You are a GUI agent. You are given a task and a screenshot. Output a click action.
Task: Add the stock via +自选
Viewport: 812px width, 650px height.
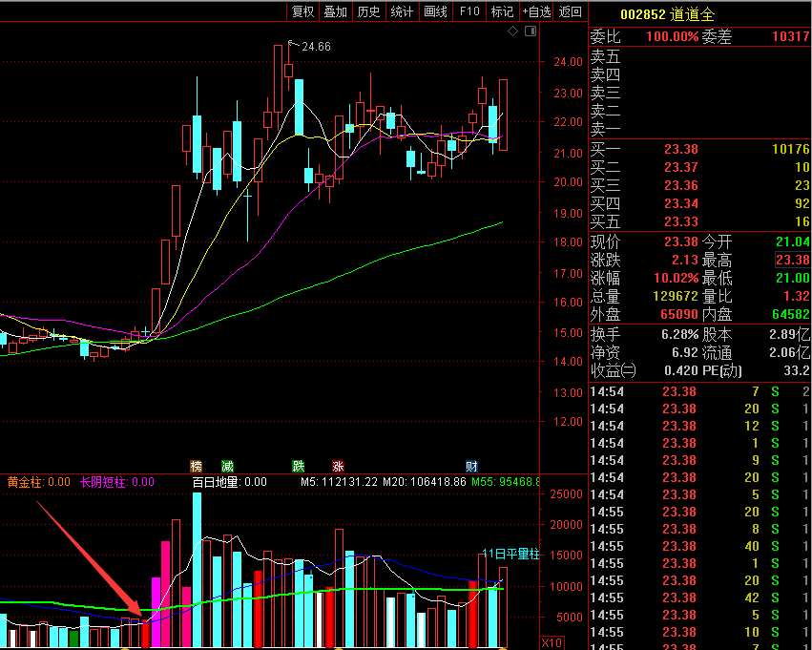point(536,11)
